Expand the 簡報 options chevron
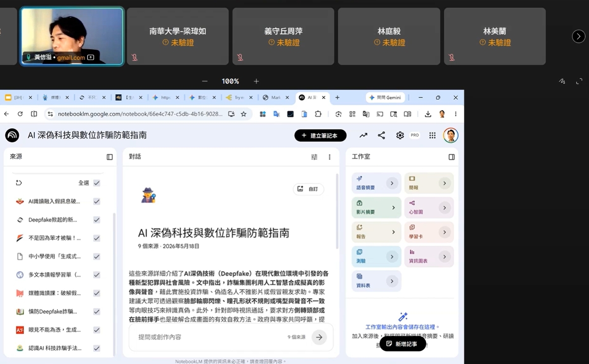 tap(444, 183)
